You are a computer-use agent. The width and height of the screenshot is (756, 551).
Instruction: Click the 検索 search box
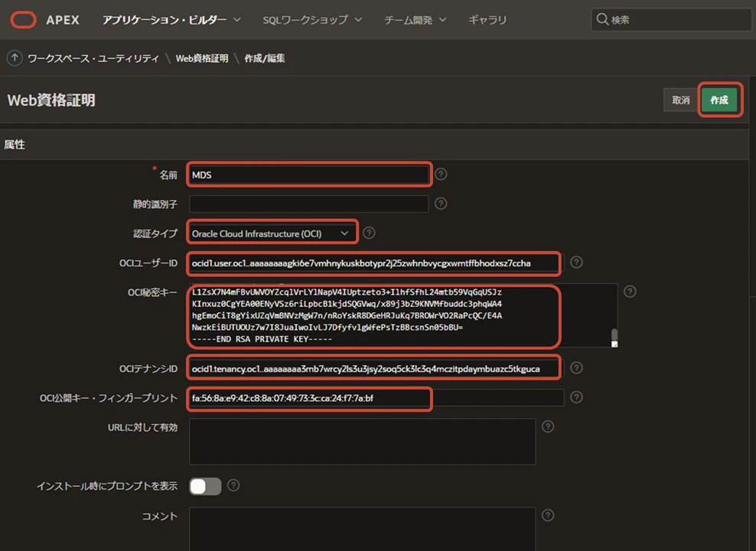pos(671,20)
